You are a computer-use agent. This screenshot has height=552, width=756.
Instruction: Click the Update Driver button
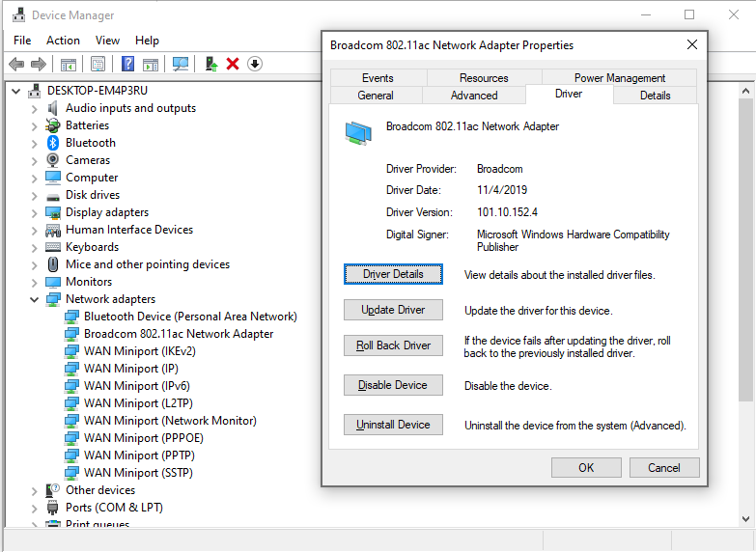[x=393, y=310]
